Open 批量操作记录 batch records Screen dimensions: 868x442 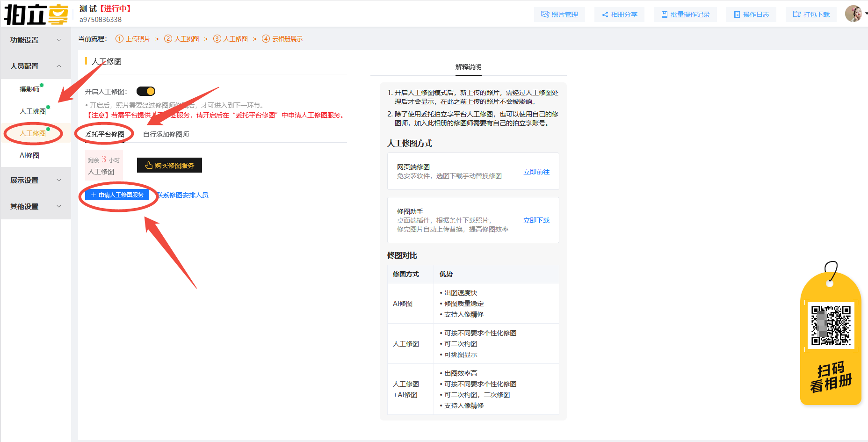[685, 14]
